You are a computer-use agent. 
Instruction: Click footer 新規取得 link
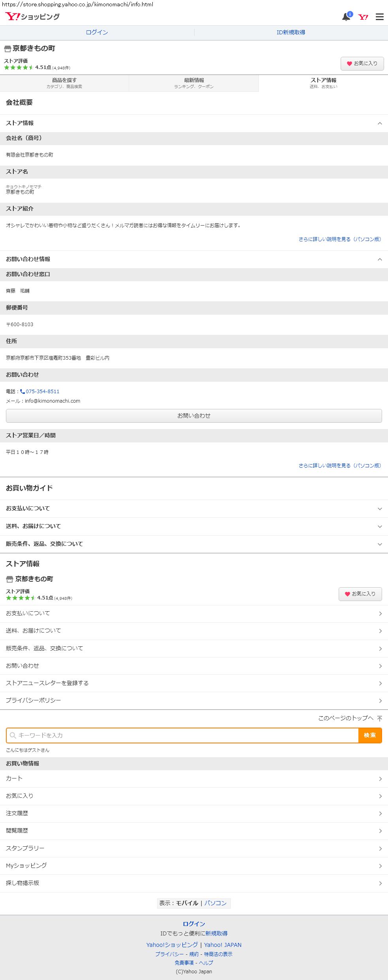216,933
